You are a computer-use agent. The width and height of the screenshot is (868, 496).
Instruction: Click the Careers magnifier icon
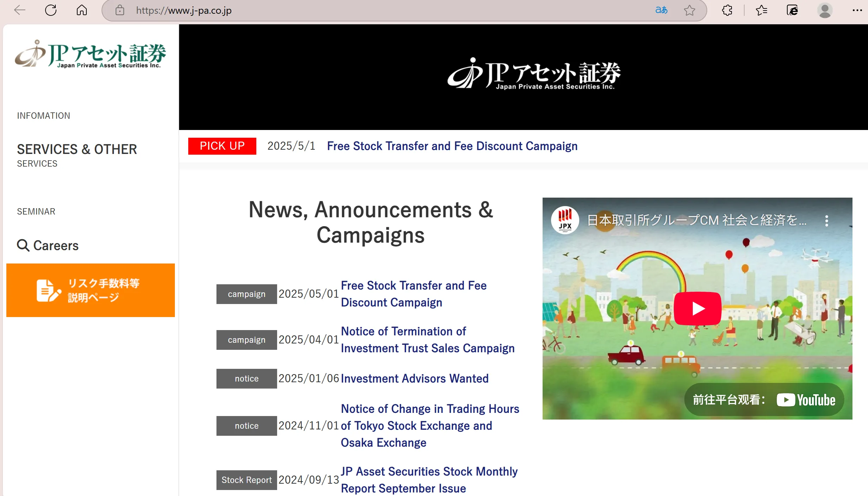23,245
